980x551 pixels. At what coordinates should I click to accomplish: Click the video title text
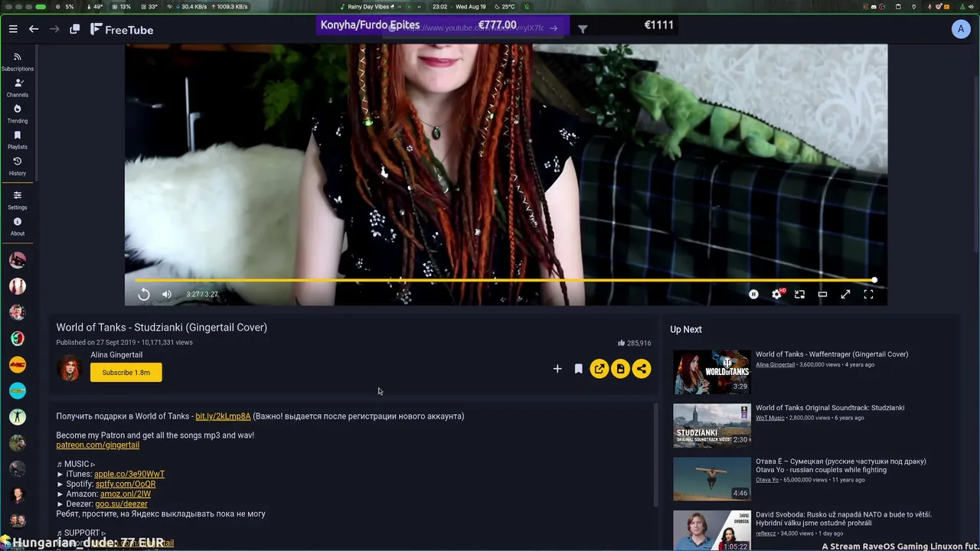[x=162, y=328]
